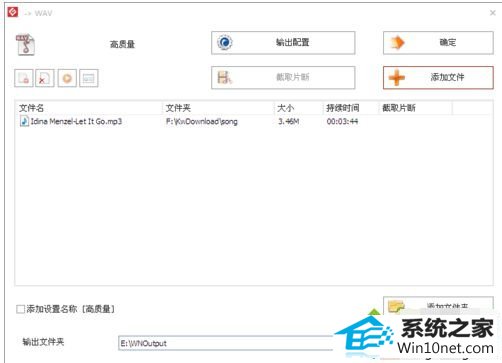Click the 持续时间 column header
This screenshot has width=502, height=363.
[x=351, y=108]
